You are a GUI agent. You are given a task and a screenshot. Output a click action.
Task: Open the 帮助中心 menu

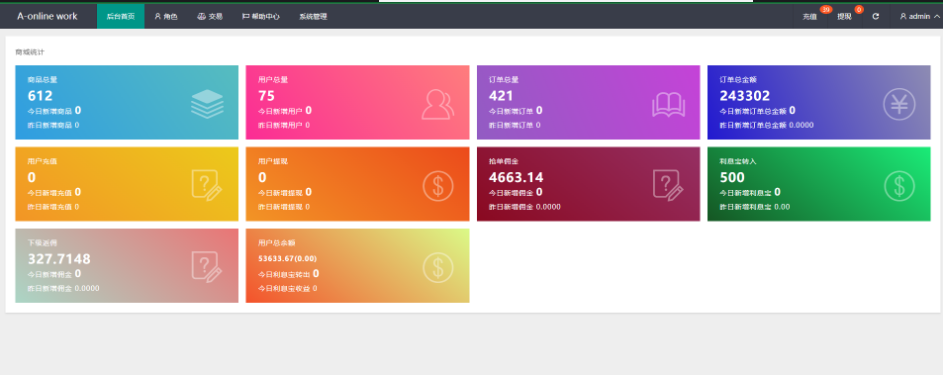click(x=261, y=16)
